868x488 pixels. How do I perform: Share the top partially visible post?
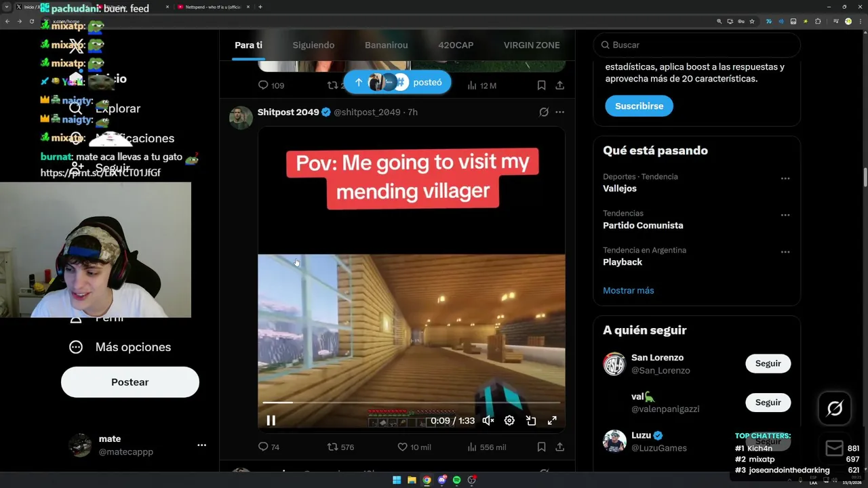click(559, 85)
